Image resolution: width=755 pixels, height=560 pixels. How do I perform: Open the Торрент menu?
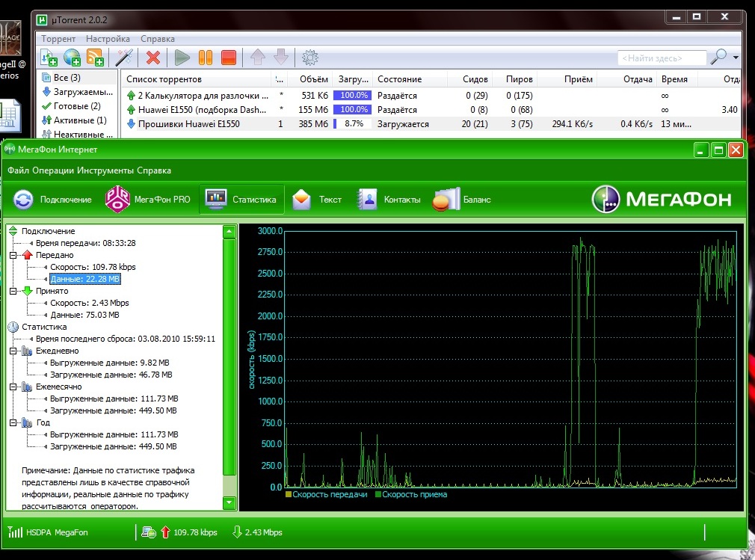click(58, 39)
